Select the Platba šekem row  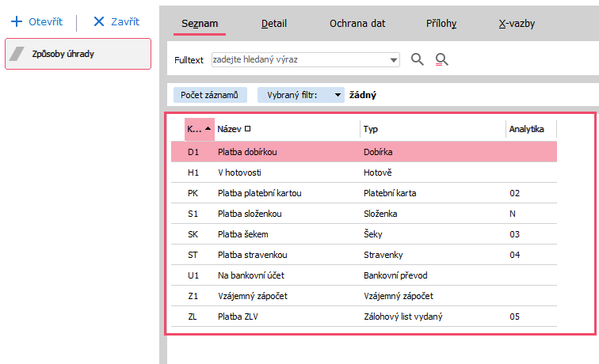point(364,234)
